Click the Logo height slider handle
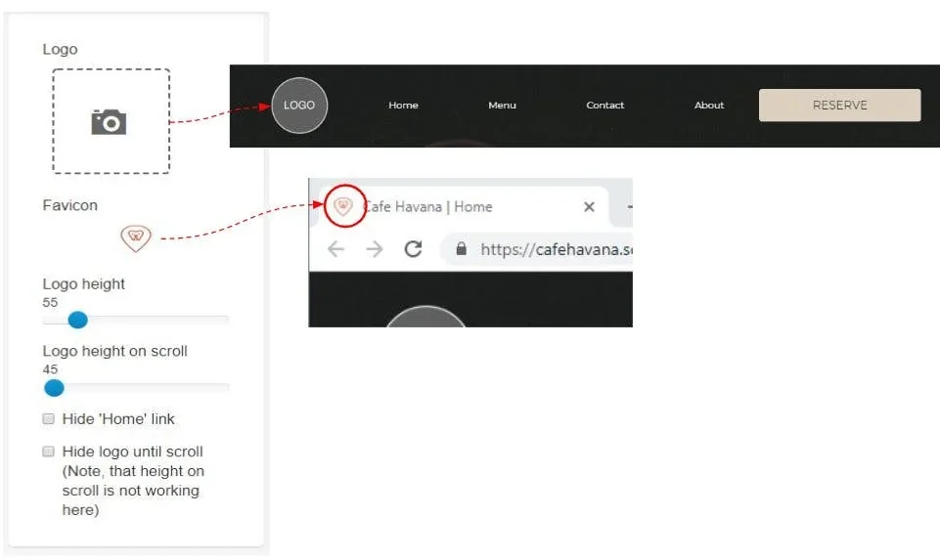Image resolution: width=940 pixels, height=560 pixels. point(78,320)
